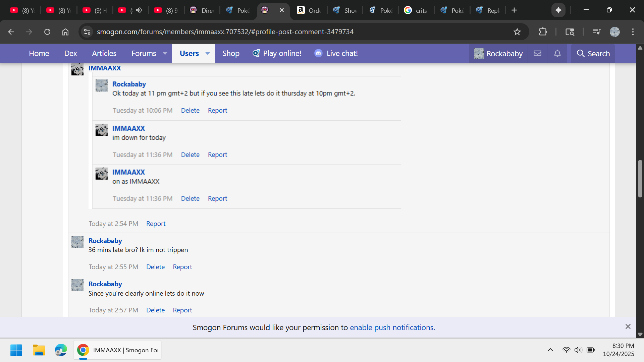This screenshot has height=362, width=644.
Task: Go to browser home page
Action: click(65, 32)
